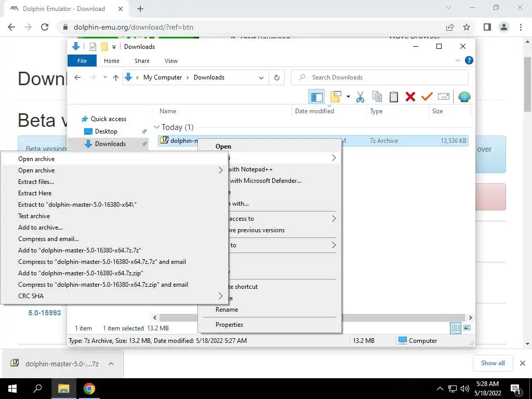Bookmark this page with the star icon

point(467,27)
